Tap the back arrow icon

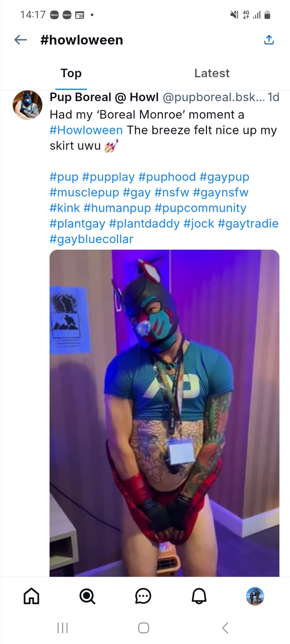tap(21, 40)
